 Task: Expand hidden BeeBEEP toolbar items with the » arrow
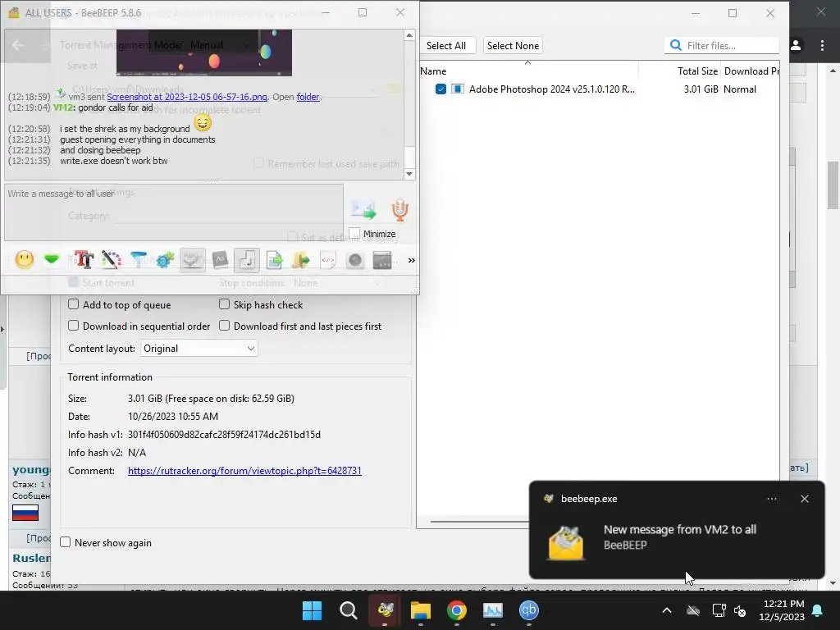(412, 260)
